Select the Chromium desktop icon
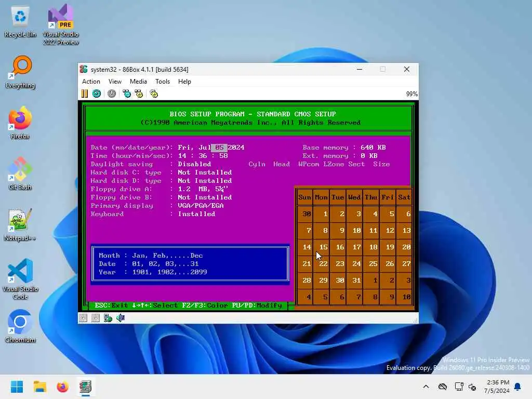This screenshot has height=399, width=532. pos(20,326)
